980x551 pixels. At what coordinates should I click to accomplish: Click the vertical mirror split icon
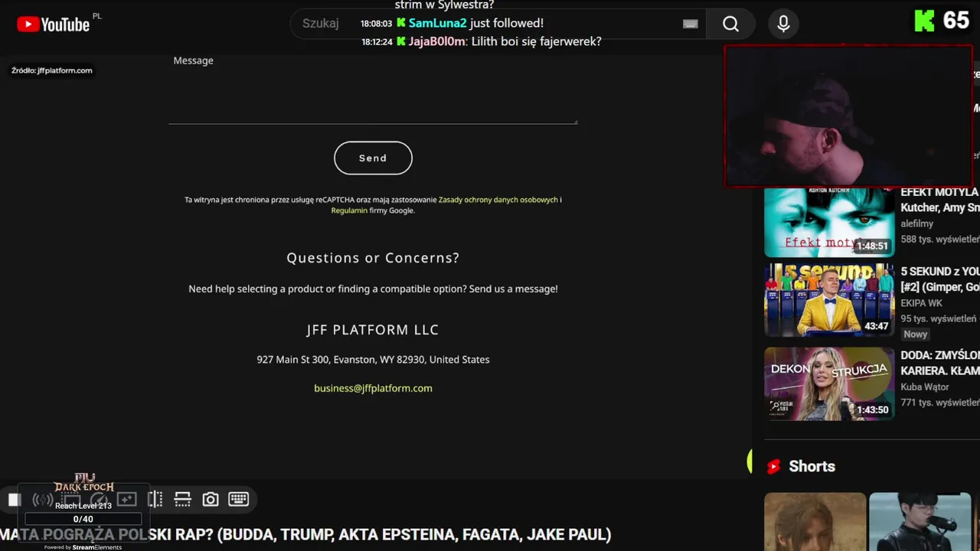pos(155,500)
